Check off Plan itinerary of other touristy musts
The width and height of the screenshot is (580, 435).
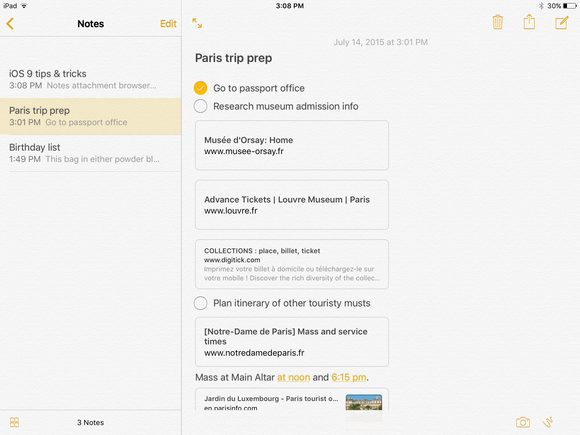(200, 303)
